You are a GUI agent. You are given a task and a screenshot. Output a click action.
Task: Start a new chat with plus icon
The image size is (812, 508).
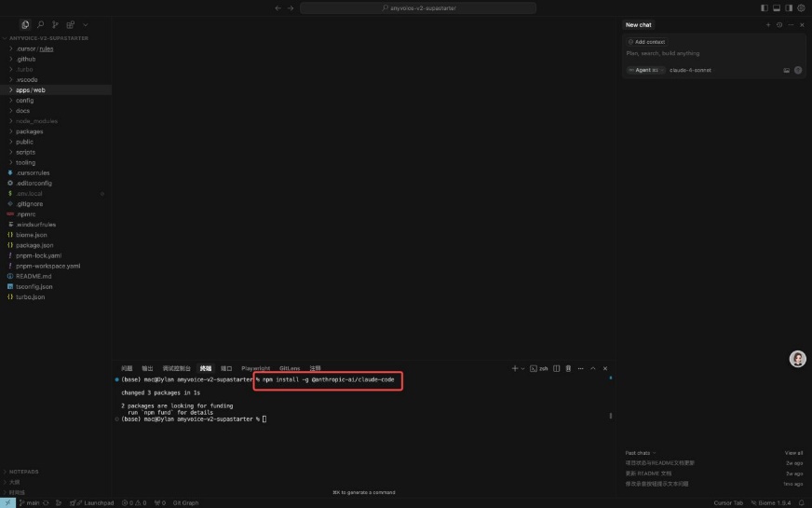click(x=768, y=25)
